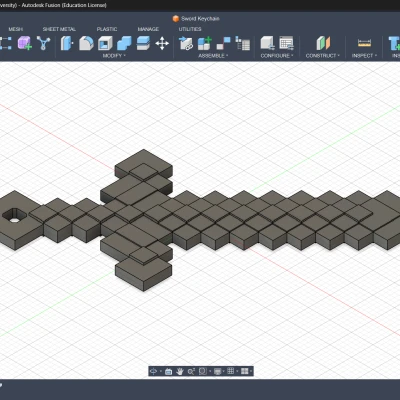
Task: Select the Combine tool
Action: pos(124,43)
